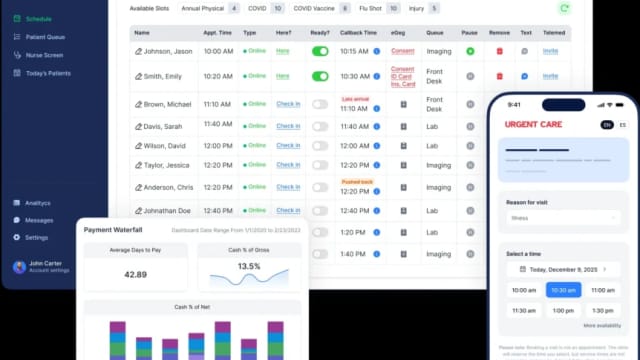The image size is (640, 360).
Task: Open Analytics in sidebar
Action: 32,203
